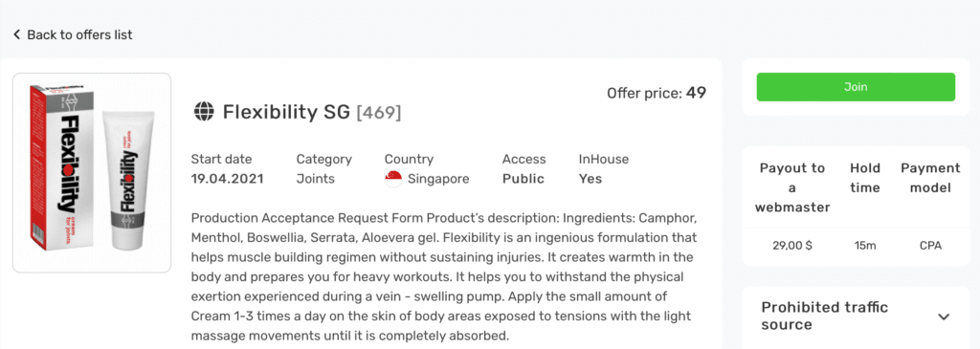Click the globe icon beside Flexibility SG
The width and height of the screenshot is (980, 349).
pos(204,113)
